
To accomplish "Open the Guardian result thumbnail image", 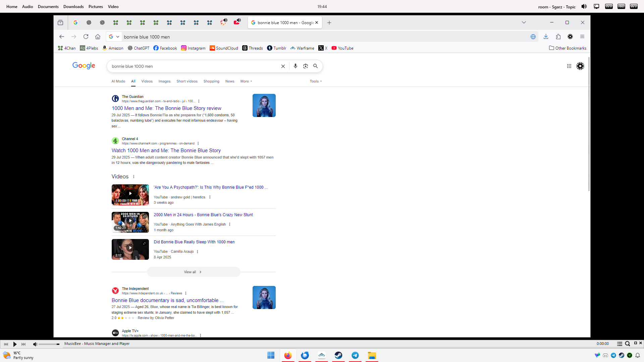I will [264, 106].
